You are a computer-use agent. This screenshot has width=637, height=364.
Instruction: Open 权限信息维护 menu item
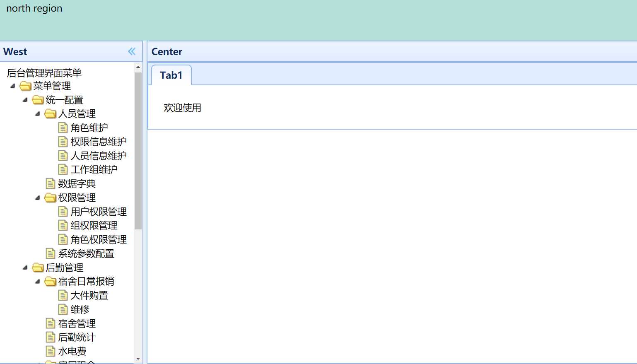[99, 142]
